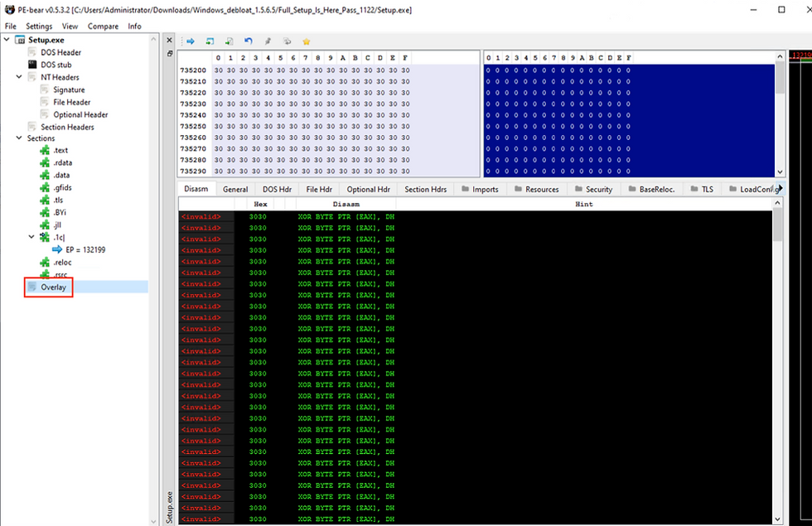Switch to the Imports tab
This screenshot has height=526, width=812.
coord(480,189)
